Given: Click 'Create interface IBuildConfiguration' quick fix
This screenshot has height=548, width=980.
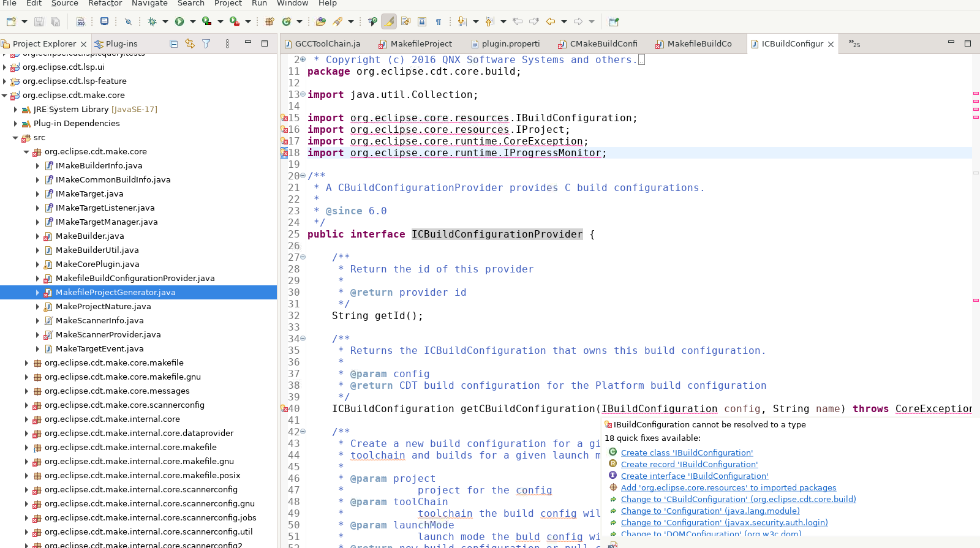Looking at the screenshot, I should tap(694, 476).
